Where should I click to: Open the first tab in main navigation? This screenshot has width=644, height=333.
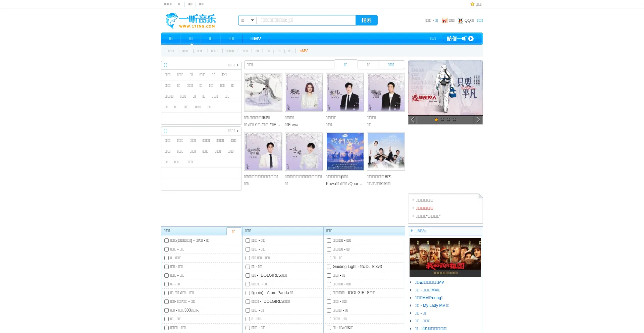[x=171, y=39]
